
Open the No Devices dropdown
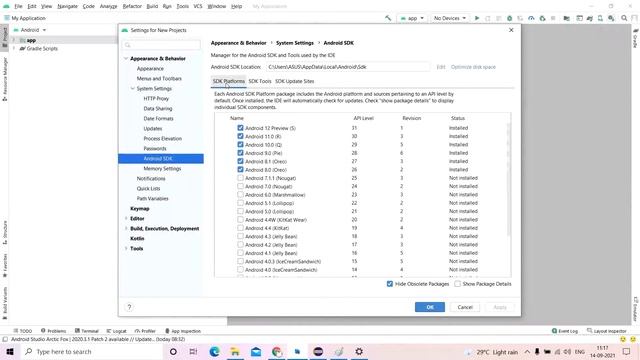(449, 18)
